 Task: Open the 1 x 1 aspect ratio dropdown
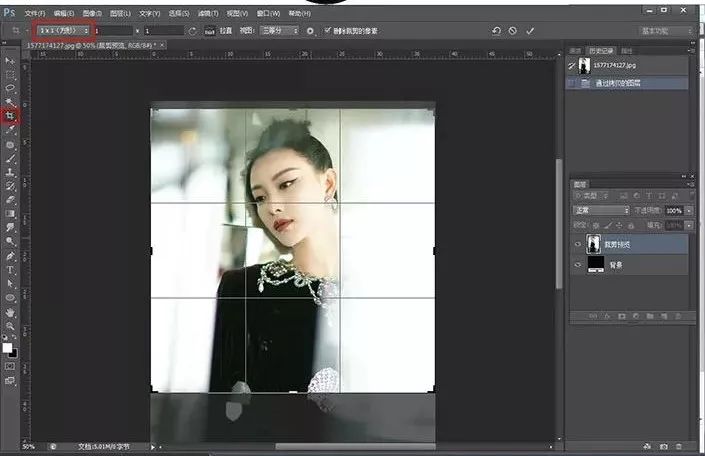(x=62, y=30)
